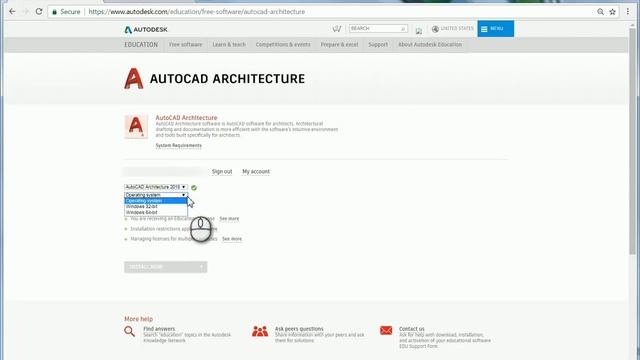Open the shopping cart icon
Viewport: 640px width, 360px height.
pyautogui.click(x=337, y=29)
